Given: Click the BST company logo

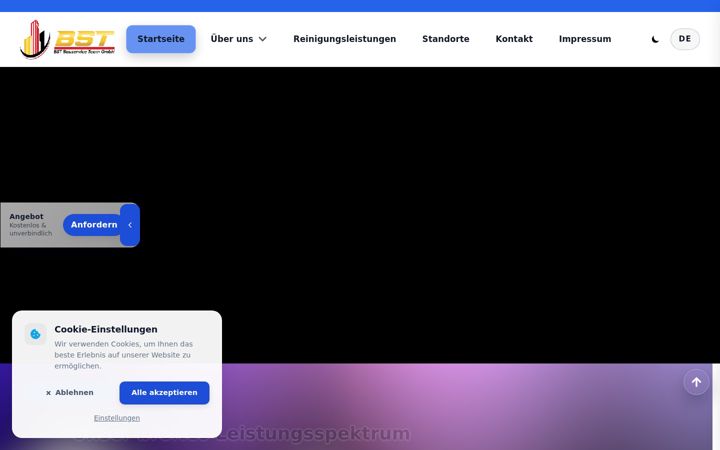Looking at the screenshot, I should (68, 39).
